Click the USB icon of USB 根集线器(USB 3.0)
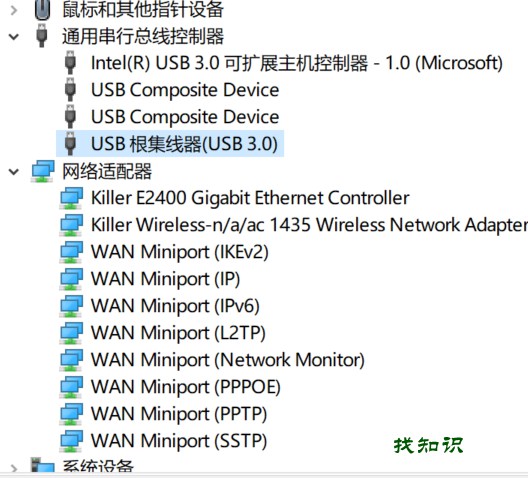 [x=70, y=143]
